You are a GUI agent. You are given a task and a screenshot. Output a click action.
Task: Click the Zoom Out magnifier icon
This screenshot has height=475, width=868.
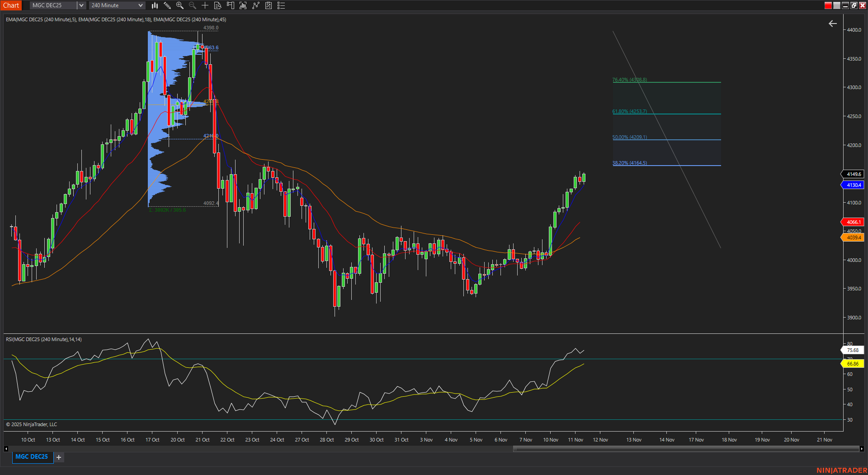point(192,5)
